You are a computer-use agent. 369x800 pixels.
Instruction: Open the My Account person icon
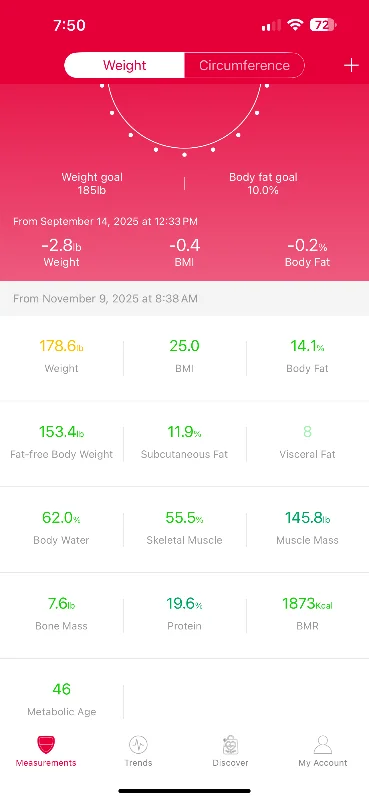click(x=323, y=745)
